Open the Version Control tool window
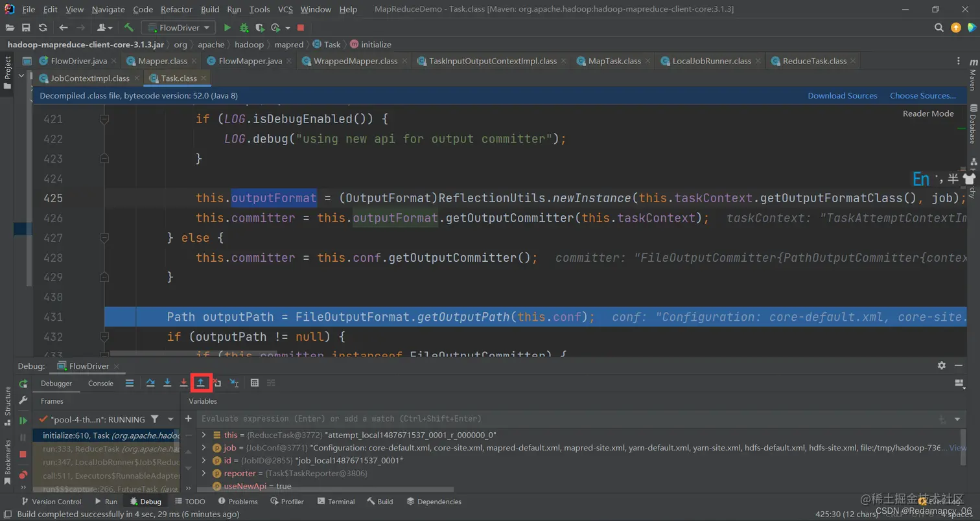Viewport: 980px width, 521px height. pos(51,502)
